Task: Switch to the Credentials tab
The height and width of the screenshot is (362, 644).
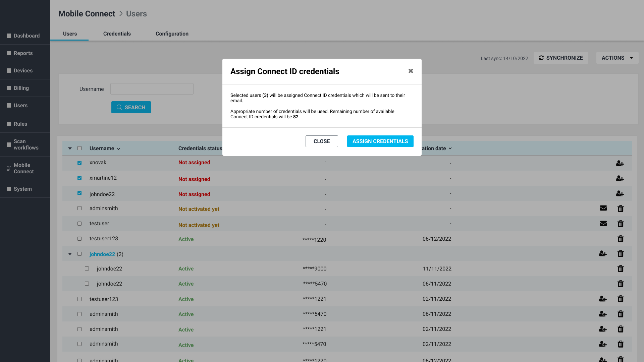Action: pyautogui.click(x=117, y=34)
